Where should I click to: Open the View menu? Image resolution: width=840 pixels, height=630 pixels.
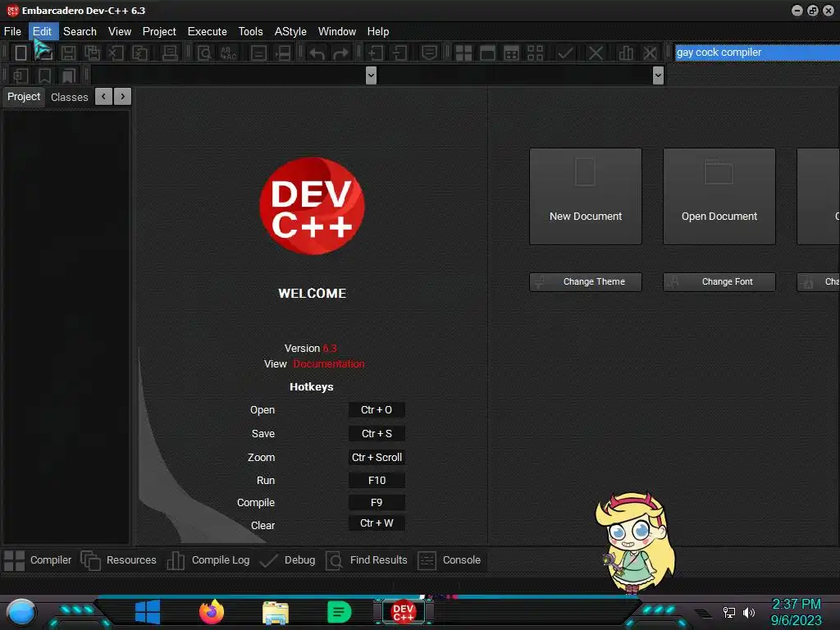coord(120,32)
